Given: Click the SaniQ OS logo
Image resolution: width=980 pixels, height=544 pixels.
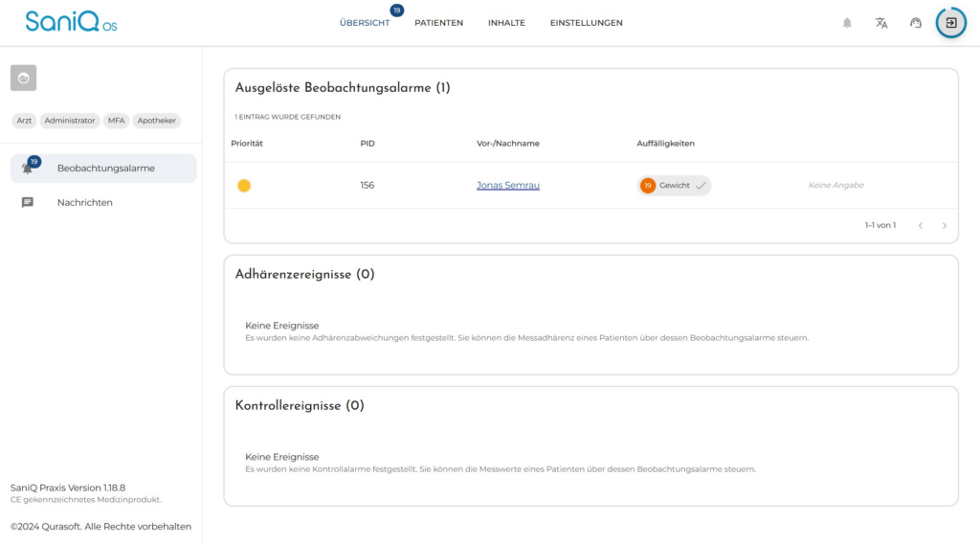Looking at the screenshot, I should tap(71, 22).
